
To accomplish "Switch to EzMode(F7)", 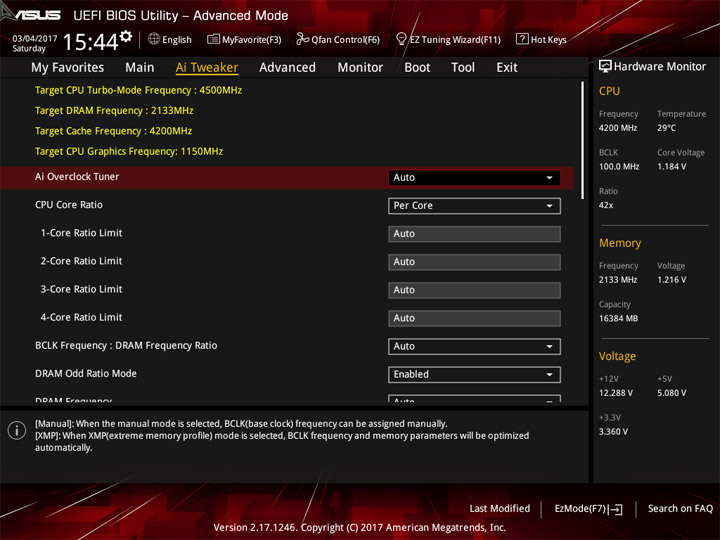I will (588, 509).
